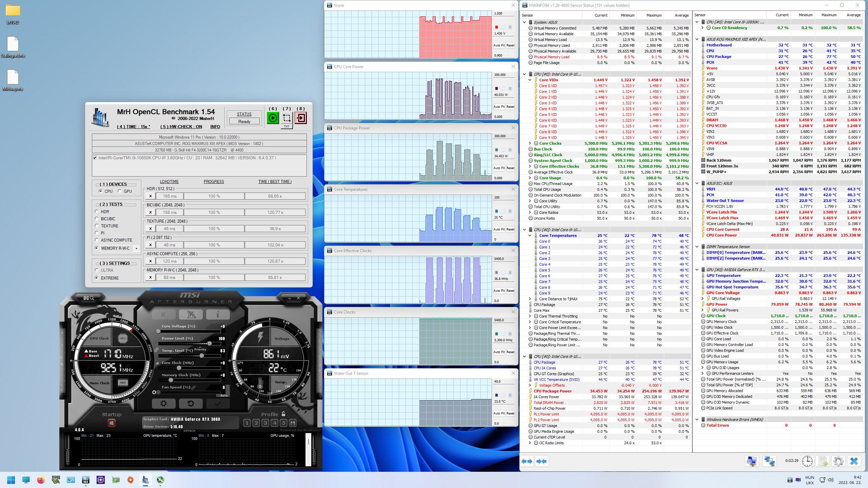Select CPU device radio button
This screenshot has width=868, height=488.
click(101, 191)
